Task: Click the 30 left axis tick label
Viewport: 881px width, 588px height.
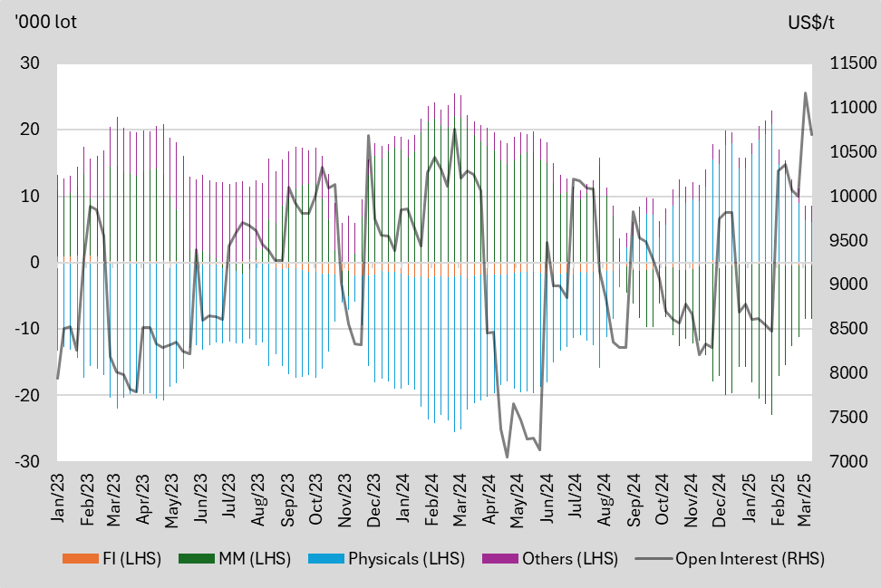Action: [32, 63]
